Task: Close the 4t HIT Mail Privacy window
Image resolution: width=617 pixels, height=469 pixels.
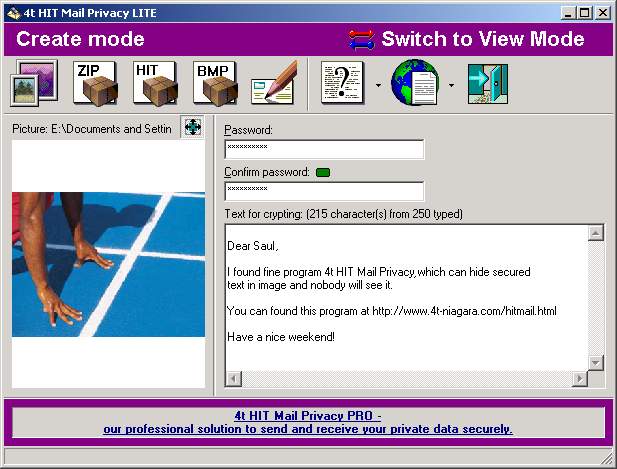Action: [x=603, y=13]
